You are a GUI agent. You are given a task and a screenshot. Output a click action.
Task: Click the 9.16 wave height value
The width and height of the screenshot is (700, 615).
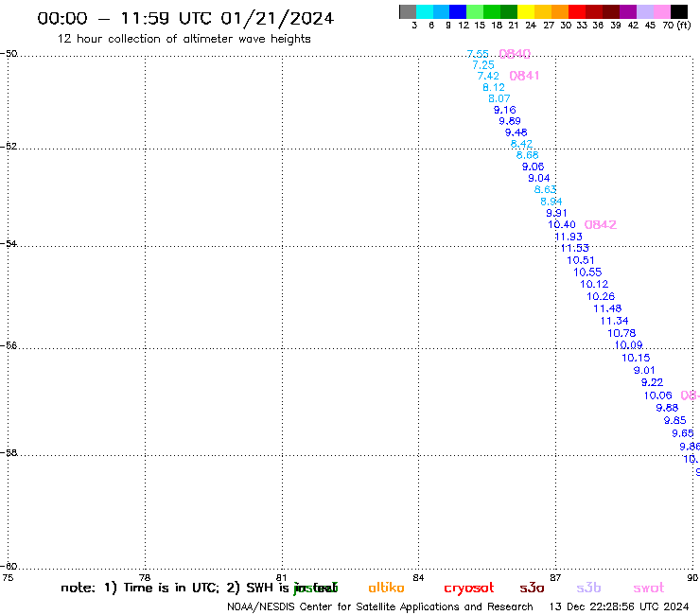click(505, 110)
